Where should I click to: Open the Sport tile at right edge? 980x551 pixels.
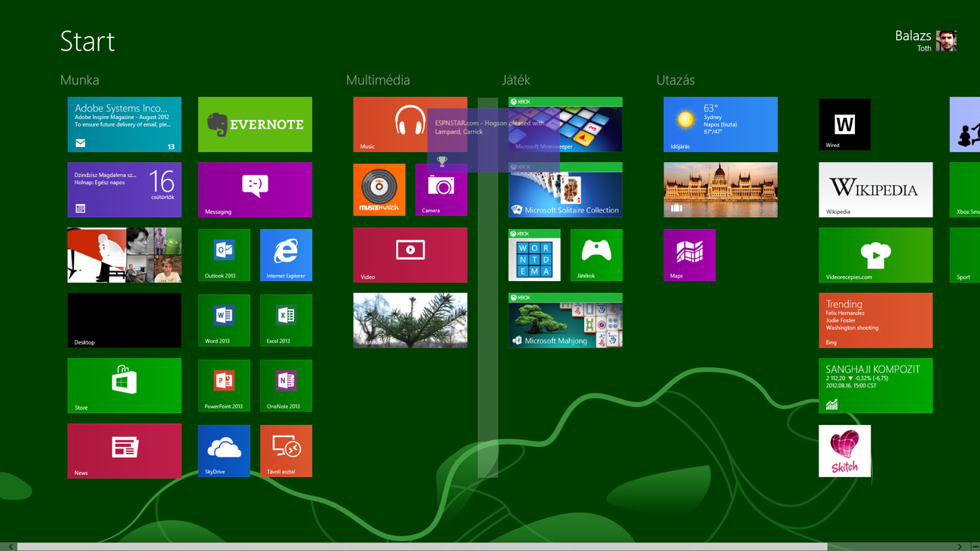click(x=965, y=255)
